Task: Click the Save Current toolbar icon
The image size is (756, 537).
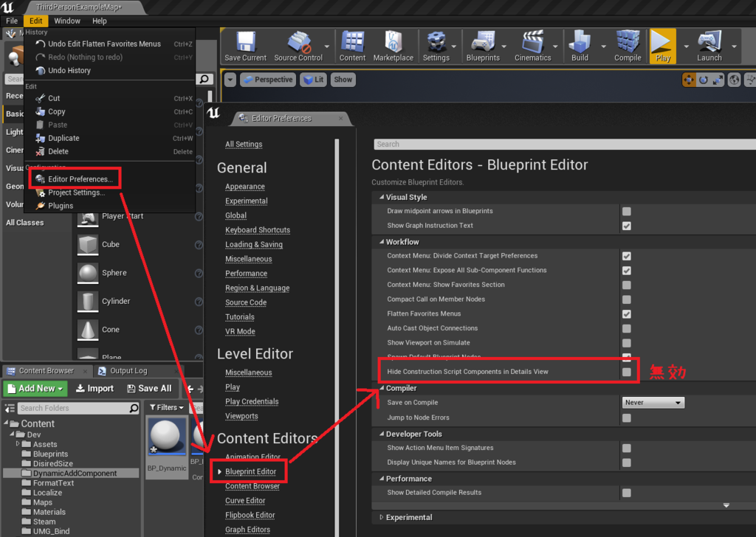Action: (x=245, y=42)
